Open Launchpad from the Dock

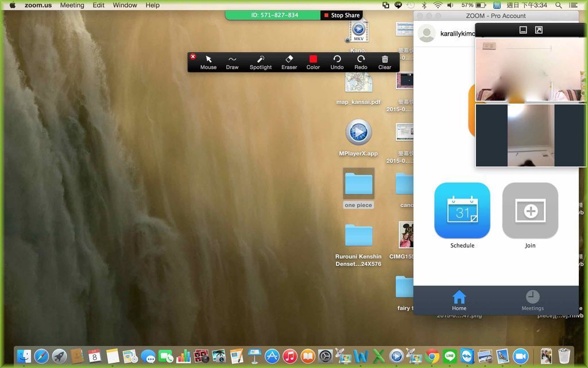click(59, 355)
